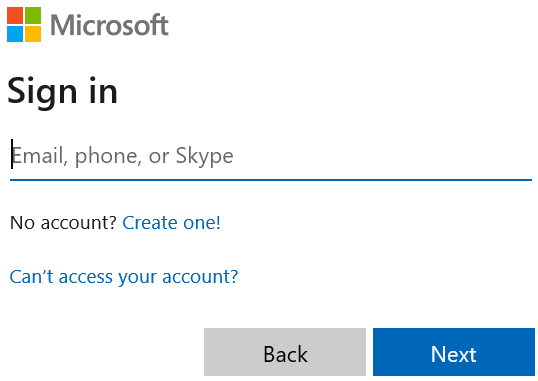
Task: Open Can't access your account? link
Action: pos(124,277)
